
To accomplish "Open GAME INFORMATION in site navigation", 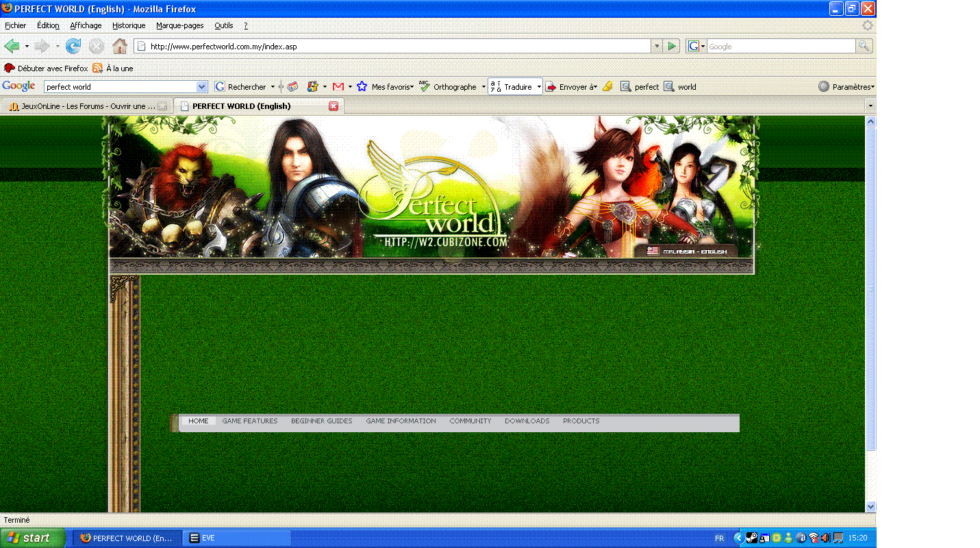I will pos(401,421).
